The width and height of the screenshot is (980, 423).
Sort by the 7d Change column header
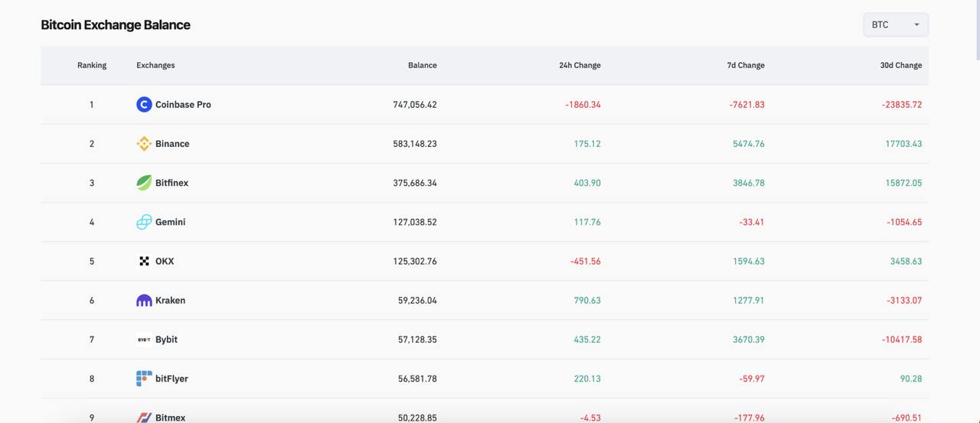[x=746, y=65]
